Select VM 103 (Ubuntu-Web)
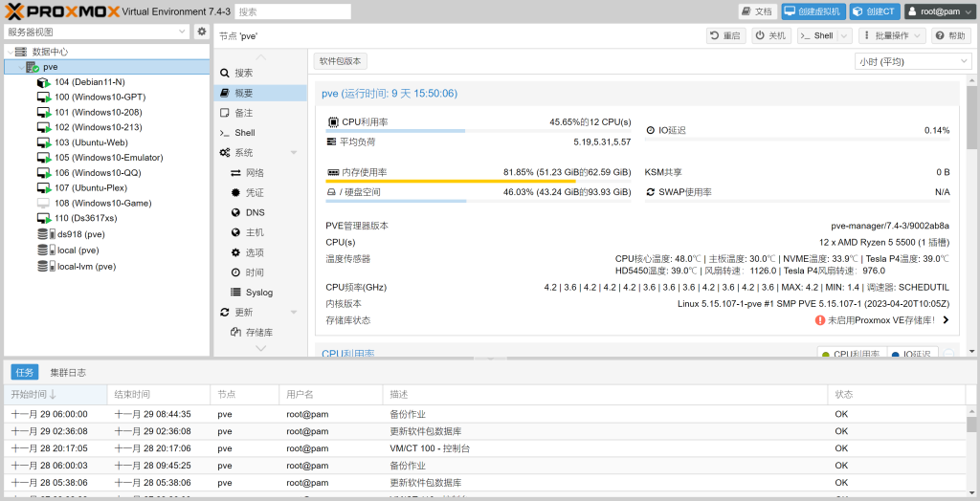Screen dimensions: 980x501 (x=91, y=142)
